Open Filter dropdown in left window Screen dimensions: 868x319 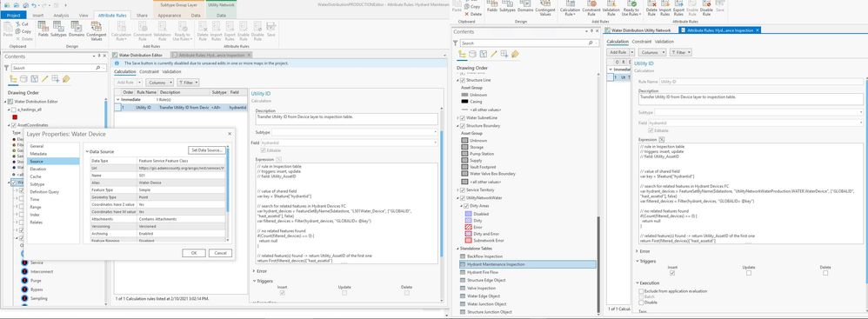(x=188, y=83)
